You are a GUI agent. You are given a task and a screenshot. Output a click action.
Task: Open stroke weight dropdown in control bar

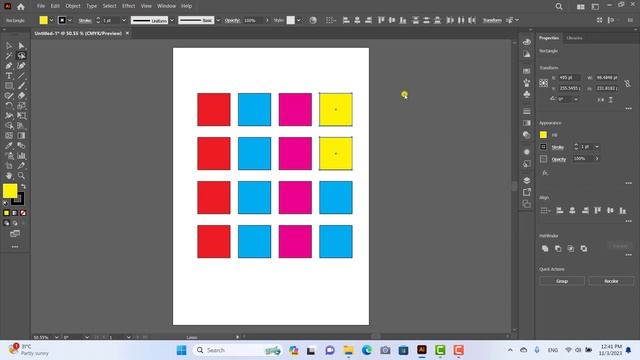124,20
